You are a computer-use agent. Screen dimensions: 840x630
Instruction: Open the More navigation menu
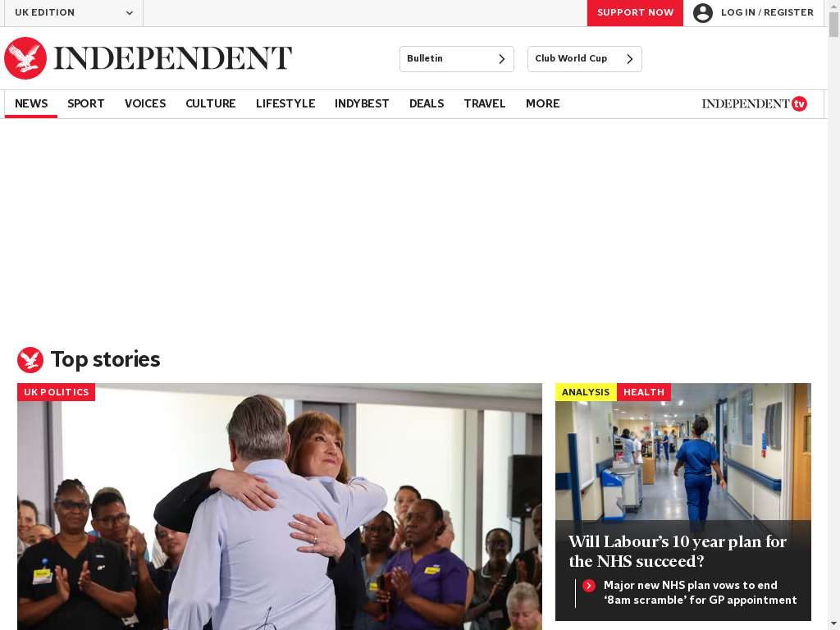(542, 103)
